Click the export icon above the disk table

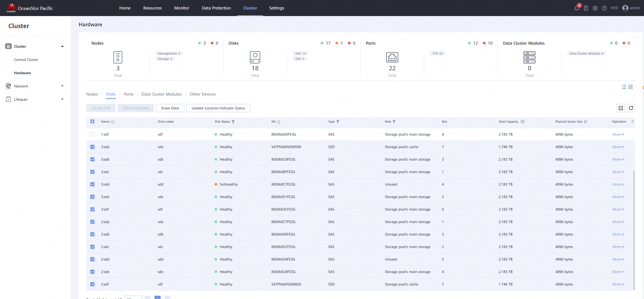pyautogui.click(x=621, y=108)
